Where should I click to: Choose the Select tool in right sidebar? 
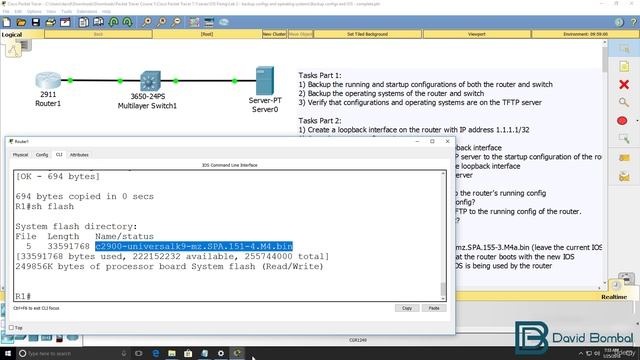(x=624, y=49)
